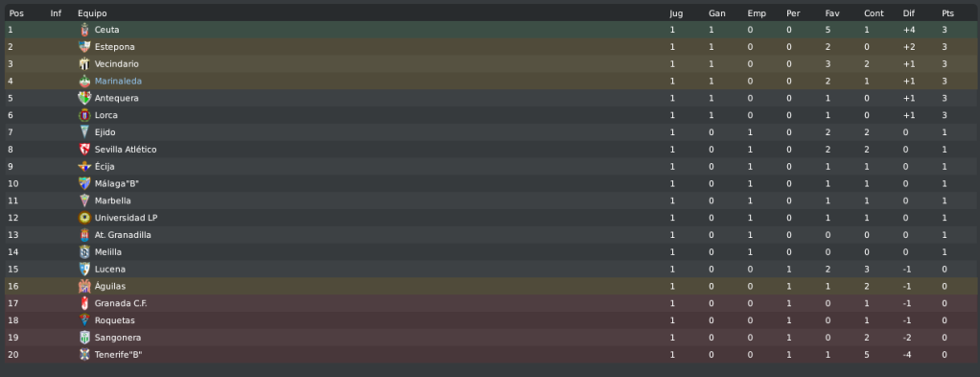The image size is (980, 377).
Task: Click the Marinaleda club badge icon
Action: (x=84, y=82)
